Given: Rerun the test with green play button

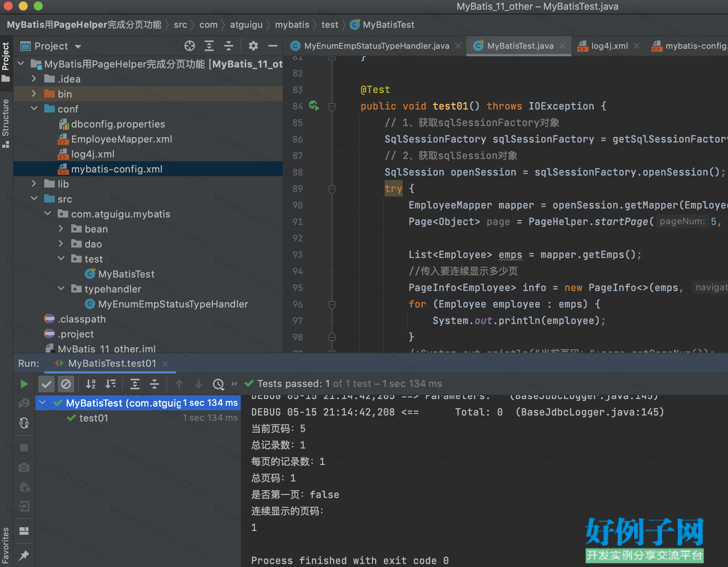Looking at the screenshot, I should tap(24, 384).
